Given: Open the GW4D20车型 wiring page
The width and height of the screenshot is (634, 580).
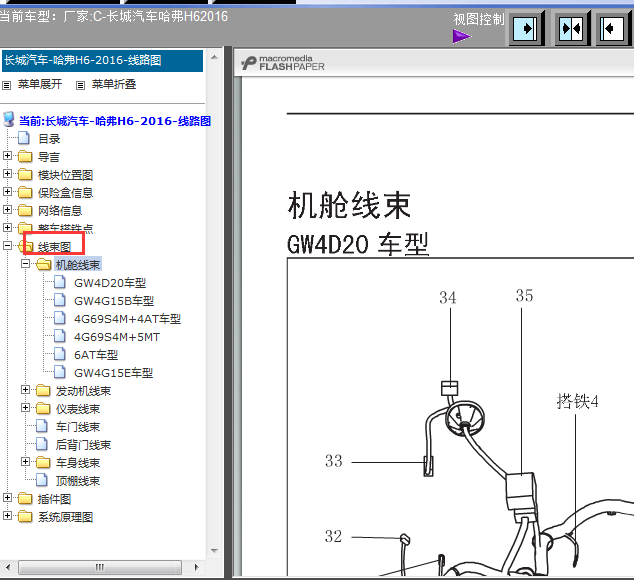Looking at the screenshot, I should 110,283.
